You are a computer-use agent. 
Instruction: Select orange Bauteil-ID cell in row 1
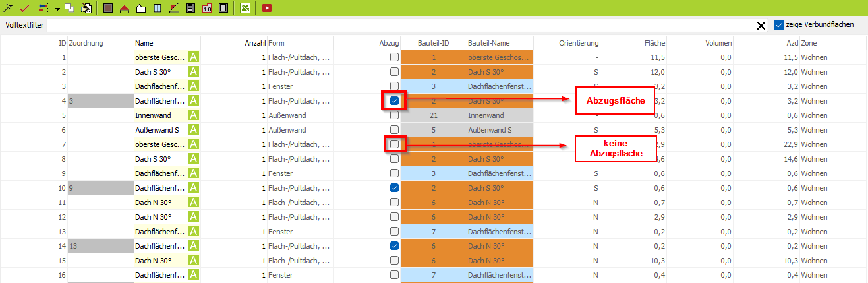pyautogui.click(x=434, y=57)
